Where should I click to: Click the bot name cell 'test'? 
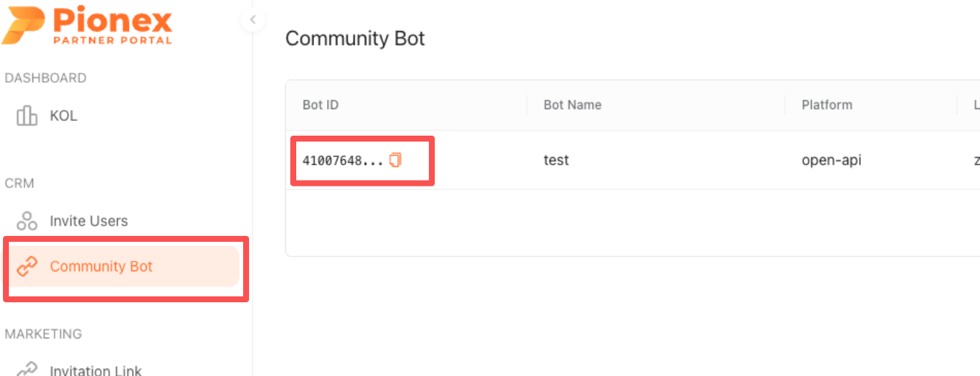(556, 160)
